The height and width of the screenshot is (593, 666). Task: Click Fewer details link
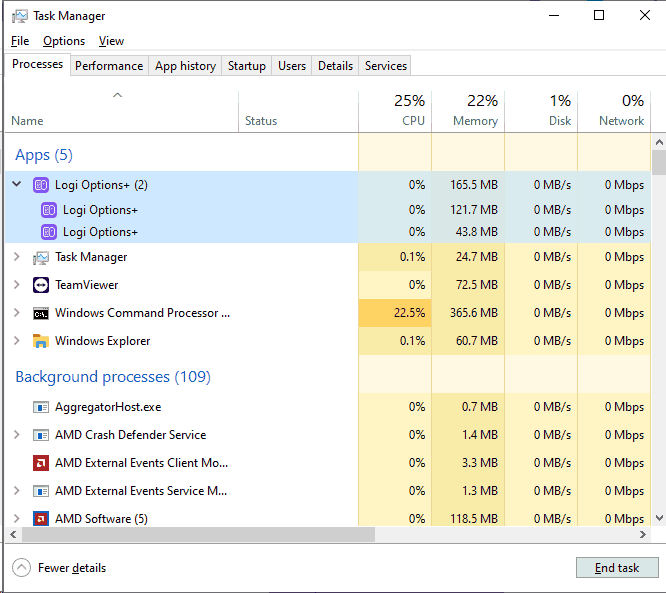(x=72, y=568)
